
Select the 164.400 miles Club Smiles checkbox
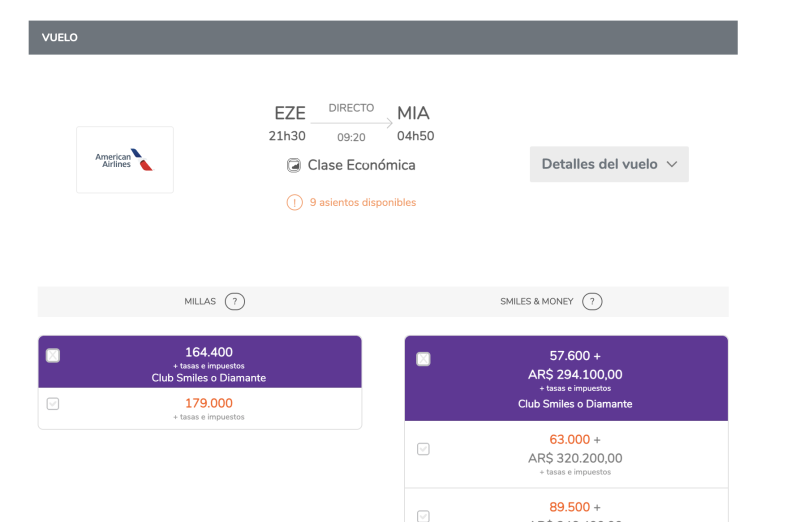[x=53, y=355]
